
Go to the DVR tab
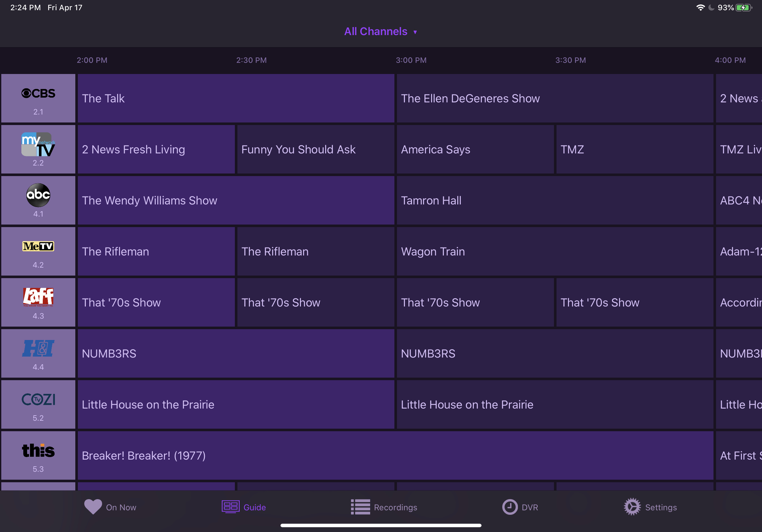tap(520, 507)
